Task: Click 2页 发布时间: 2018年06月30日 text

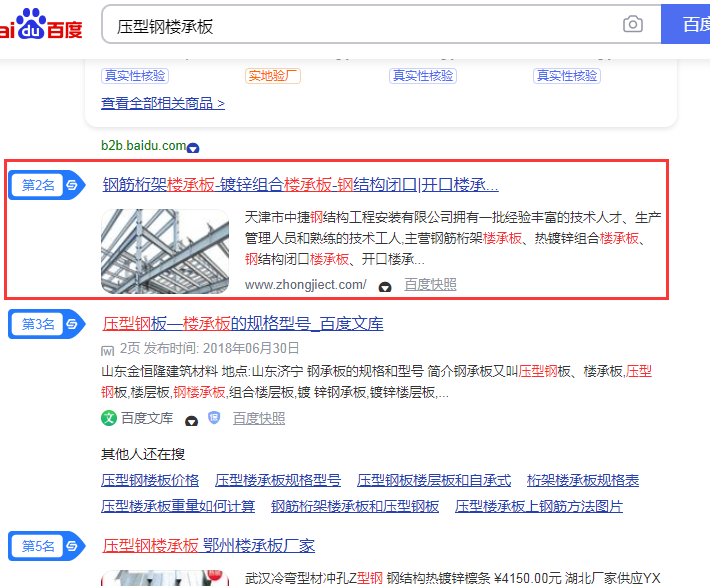Action: point(209,348)
